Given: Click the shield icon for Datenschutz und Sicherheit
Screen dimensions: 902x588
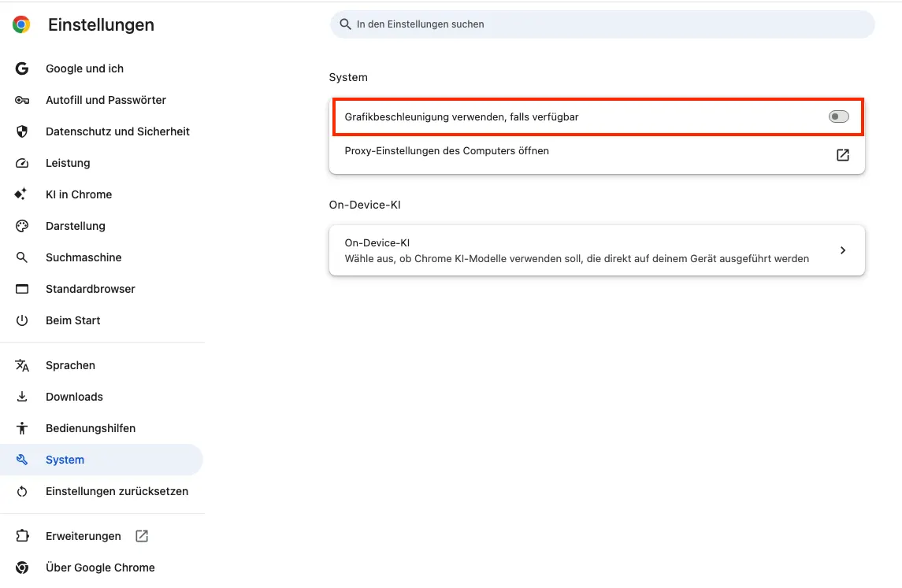Looking at the screenshot, I should tap(22, 131).
